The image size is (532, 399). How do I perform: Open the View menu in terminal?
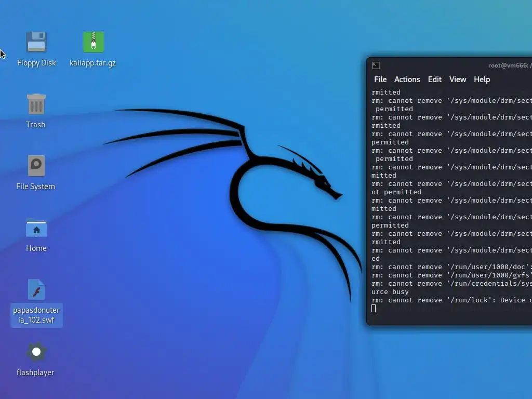[458, 79]
